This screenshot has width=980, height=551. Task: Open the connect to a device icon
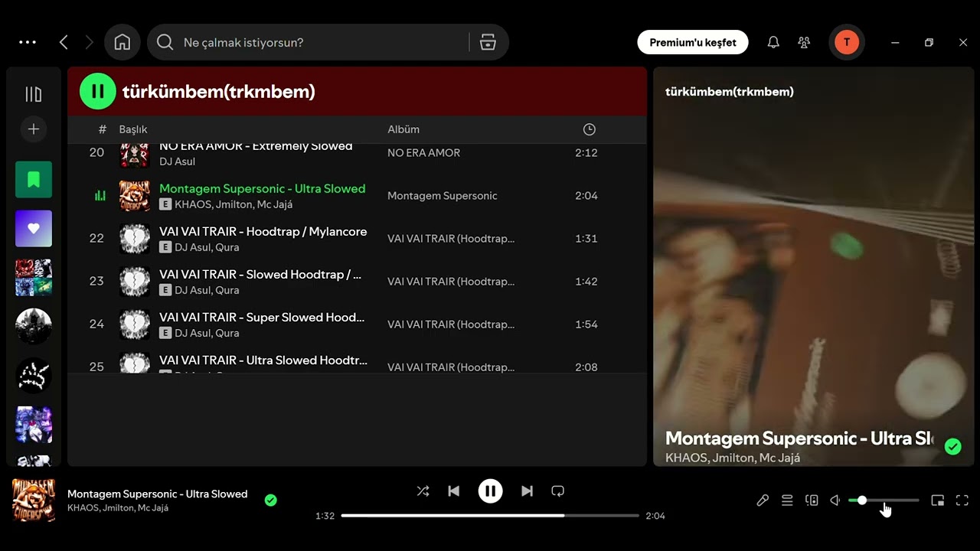(x=812, y=500)
